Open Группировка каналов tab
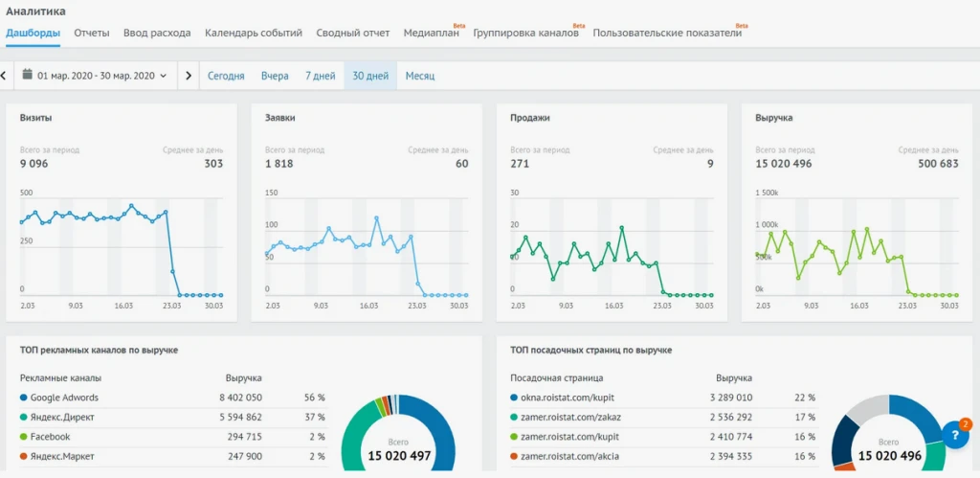Viewport: 980px width, 478px height. pos(525,33)
